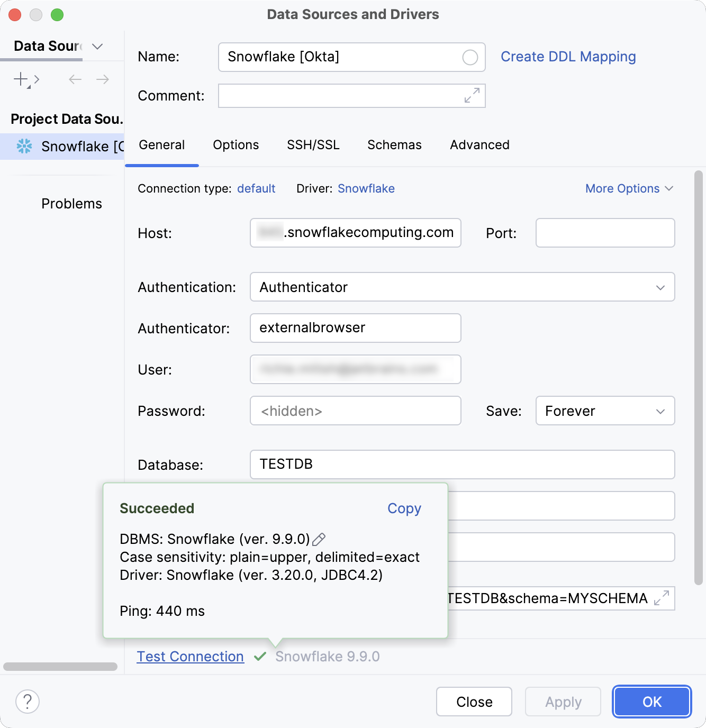Viewport: 706px width, 728px height.
Task: Click inside the Host input field
Action: [355, 233]
